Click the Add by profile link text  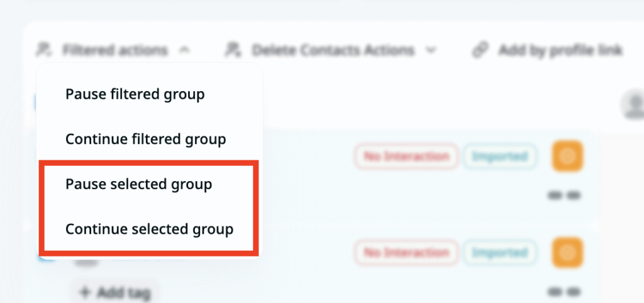[x=560, y=50]
